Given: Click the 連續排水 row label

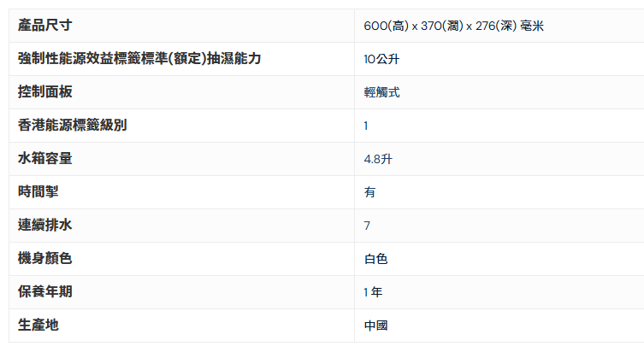Looking at the screenshot, I should [x=45, y=226].
